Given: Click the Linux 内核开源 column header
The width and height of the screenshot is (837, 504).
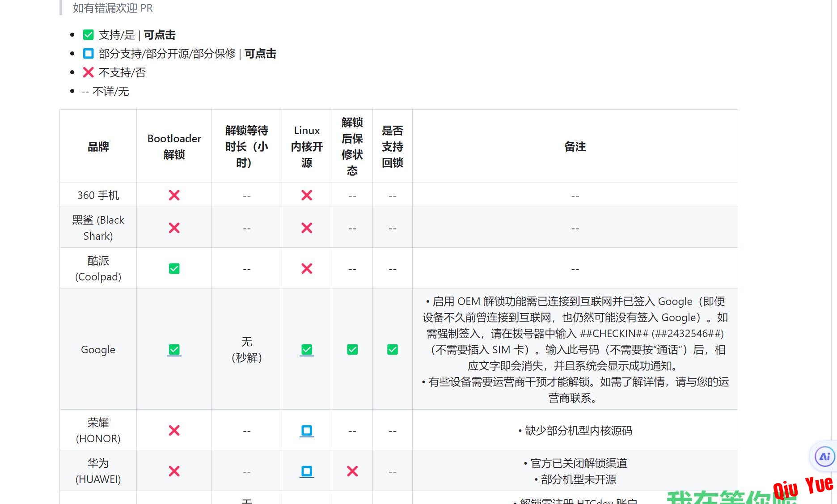Looking at the screenshot, I should (x=307, y=146).
